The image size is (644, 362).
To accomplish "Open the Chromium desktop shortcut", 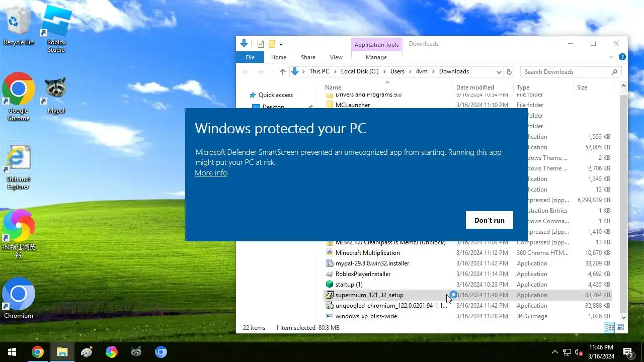I will (19, 298).
